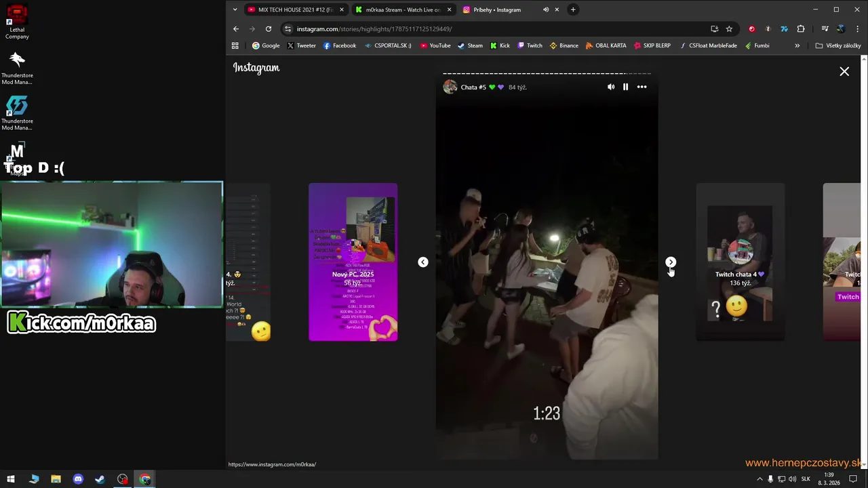Open the Binance bookmark
868x488 pixels.
(564, 45)
